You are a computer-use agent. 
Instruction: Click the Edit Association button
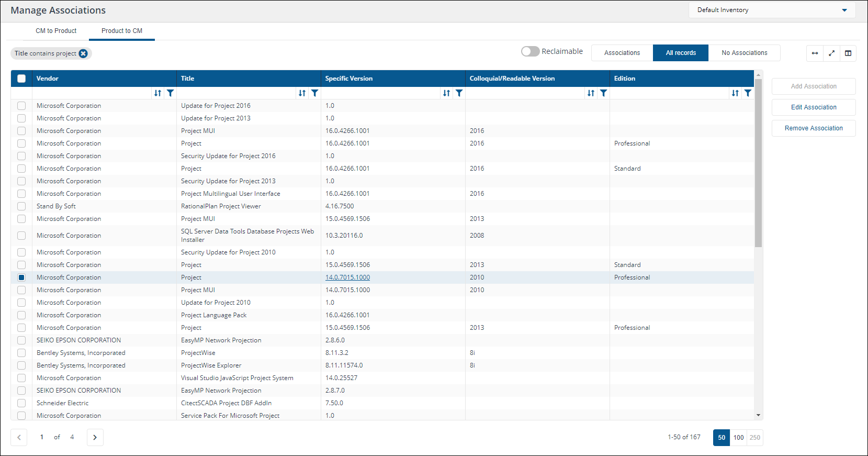click(813, 107)
